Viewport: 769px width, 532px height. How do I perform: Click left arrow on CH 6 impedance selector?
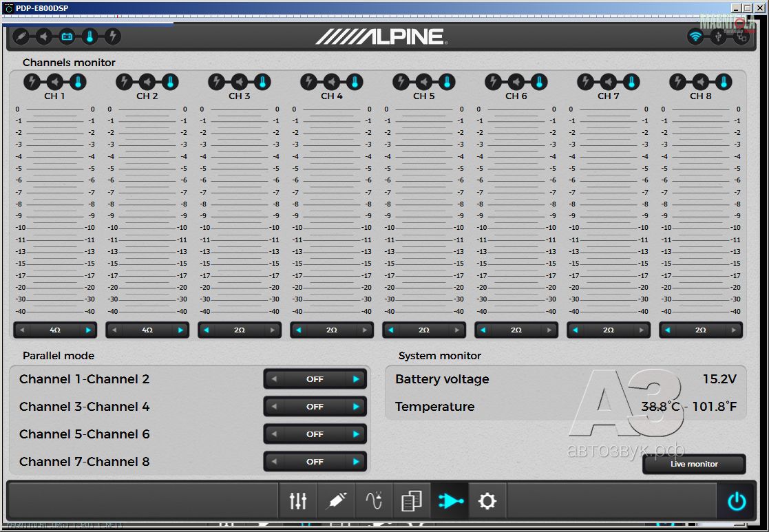tap(483, 330)
